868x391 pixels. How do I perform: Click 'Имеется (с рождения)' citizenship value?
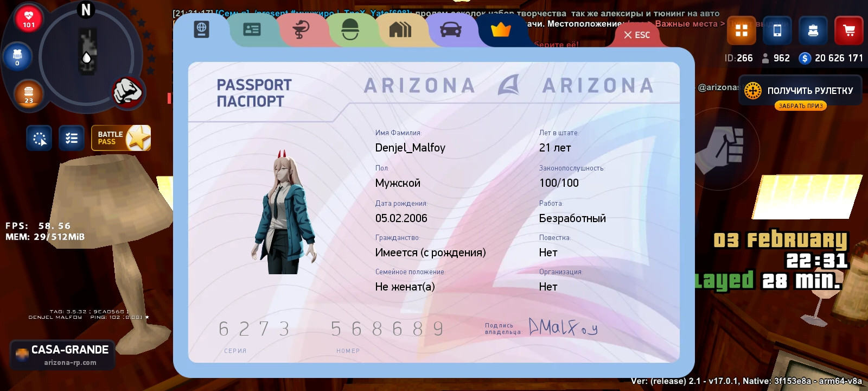tap(430, 253)
